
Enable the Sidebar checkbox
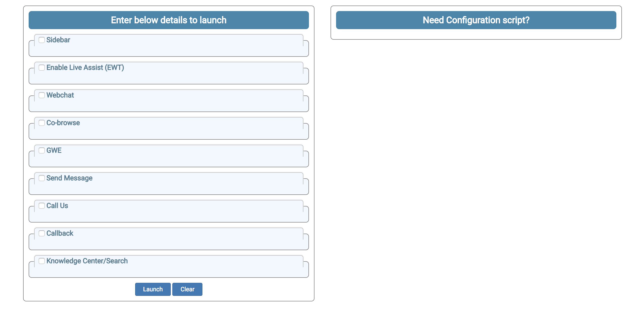42,40
